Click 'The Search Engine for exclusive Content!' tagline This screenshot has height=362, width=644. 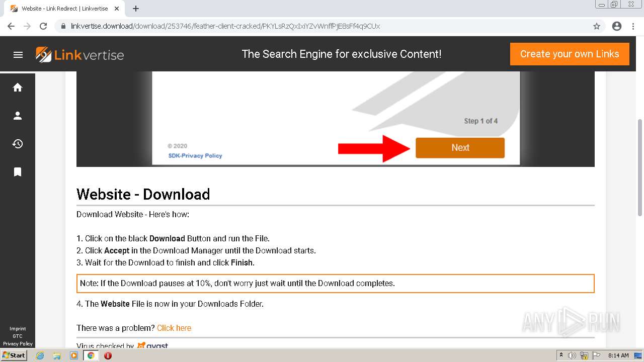click(342, 54)
